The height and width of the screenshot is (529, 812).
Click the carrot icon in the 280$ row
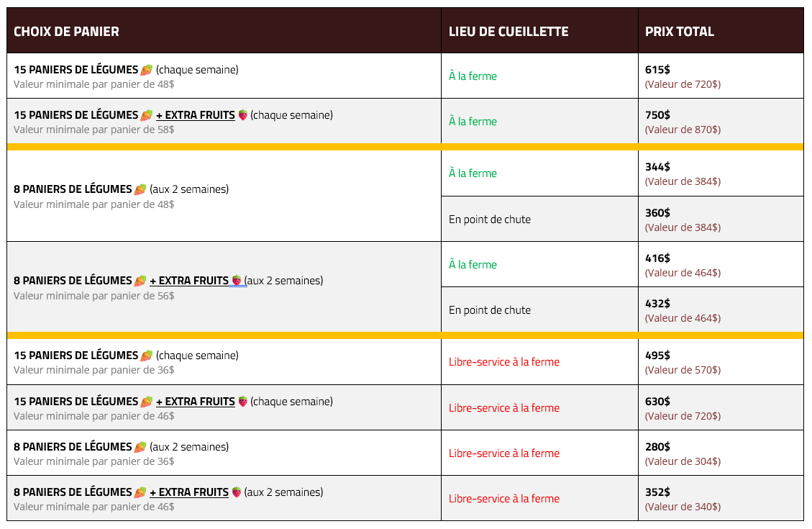pyautogui.click(x=140, y=447)
